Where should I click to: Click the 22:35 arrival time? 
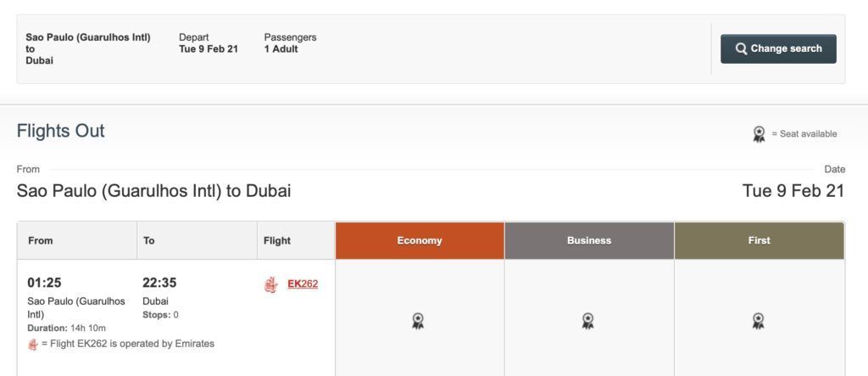pos(159,283)
